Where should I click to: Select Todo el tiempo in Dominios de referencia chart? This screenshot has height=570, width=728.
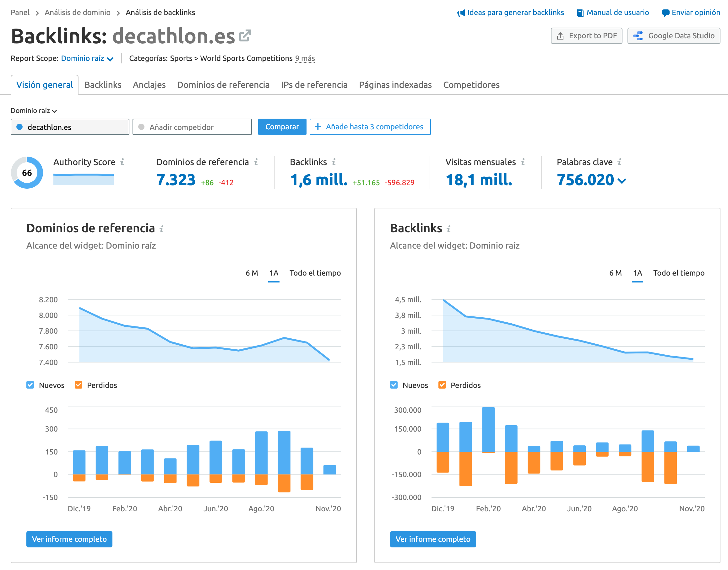pyautogui.click(x=315, y=273)
